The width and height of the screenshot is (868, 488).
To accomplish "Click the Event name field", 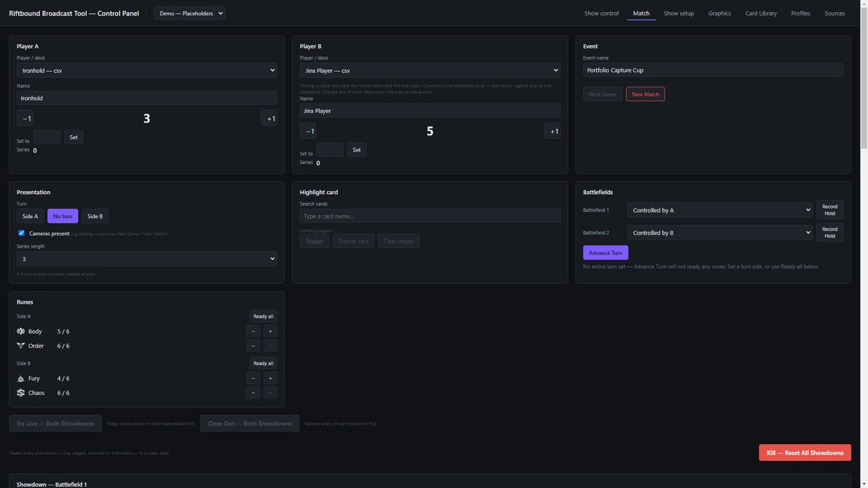I will point(713,70).
